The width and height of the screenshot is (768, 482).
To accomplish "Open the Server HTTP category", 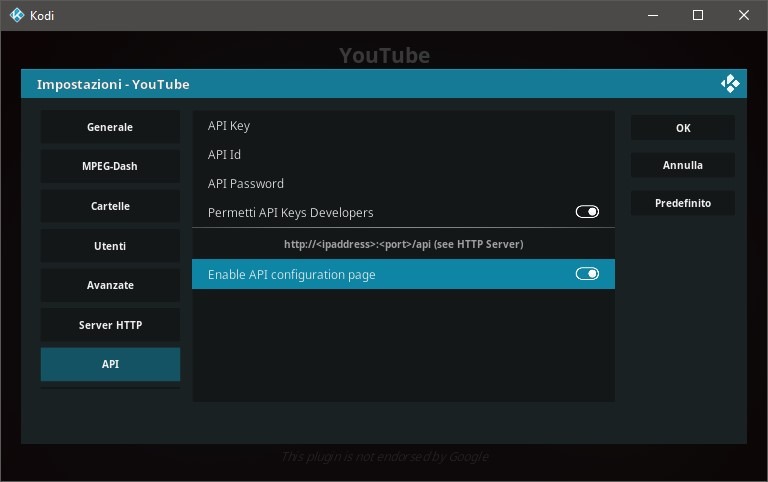I will pos(110,325).
